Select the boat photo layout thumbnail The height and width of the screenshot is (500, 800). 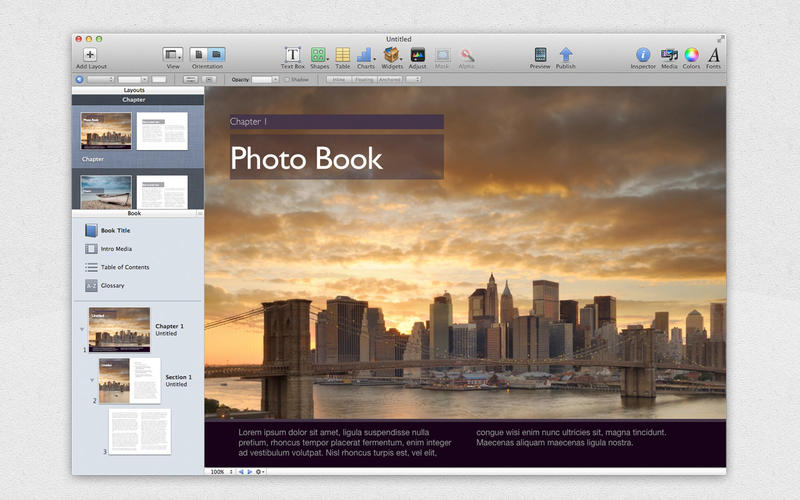tap(106, 192)
